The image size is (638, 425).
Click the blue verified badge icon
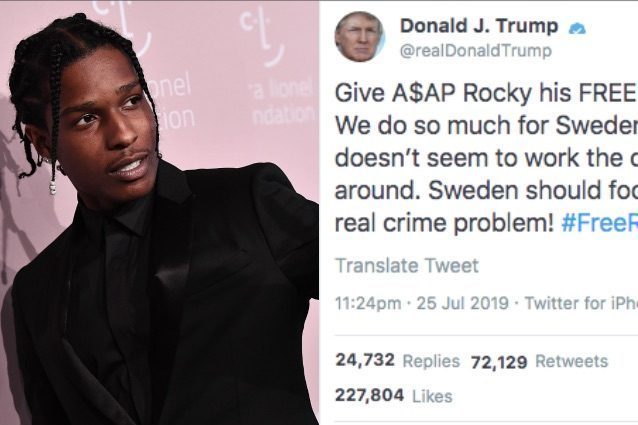(x=577, y=28)
